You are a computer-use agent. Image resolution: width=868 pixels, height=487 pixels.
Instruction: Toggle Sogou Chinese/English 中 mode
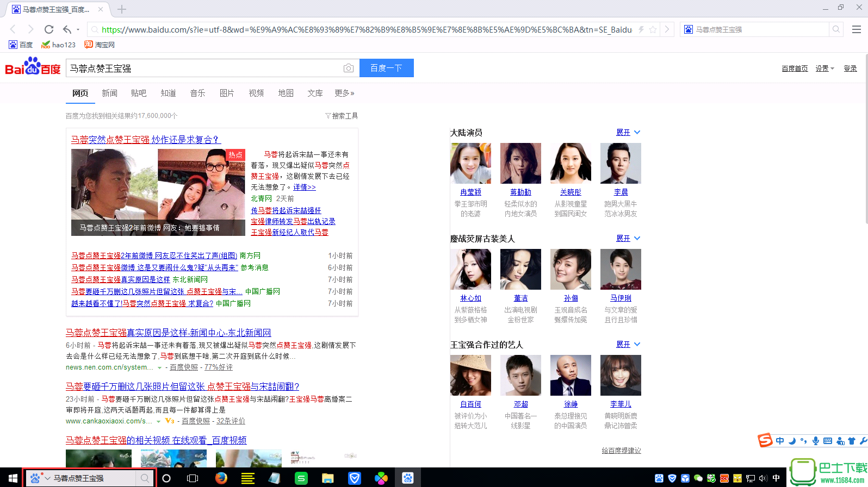(780, 441)
